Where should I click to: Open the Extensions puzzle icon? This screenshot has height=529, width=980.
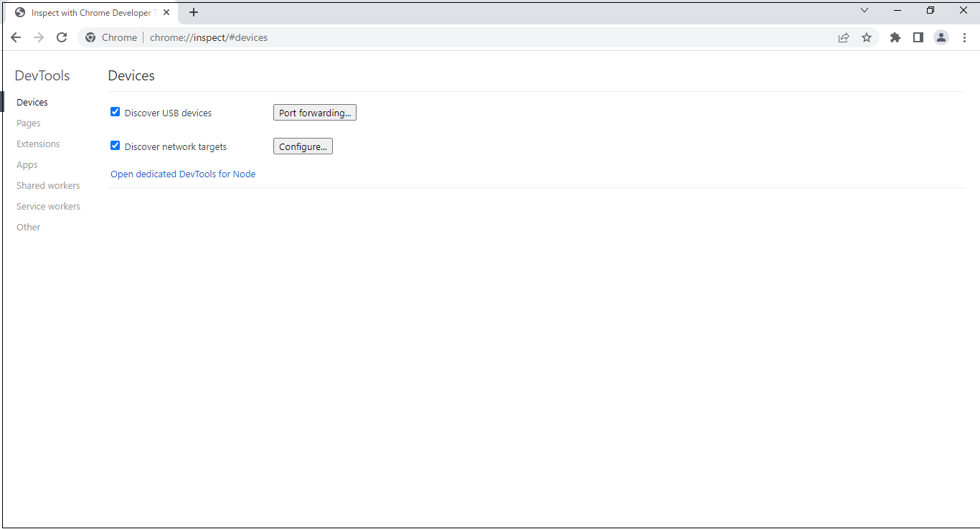click(895, 37)
